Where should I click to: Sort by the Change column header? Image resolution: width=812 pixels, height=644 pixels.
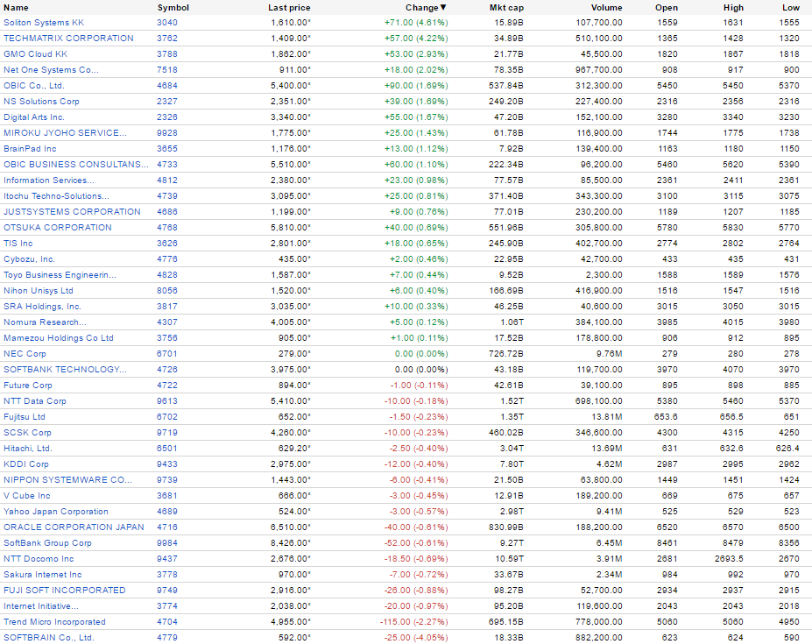[426, 8]
